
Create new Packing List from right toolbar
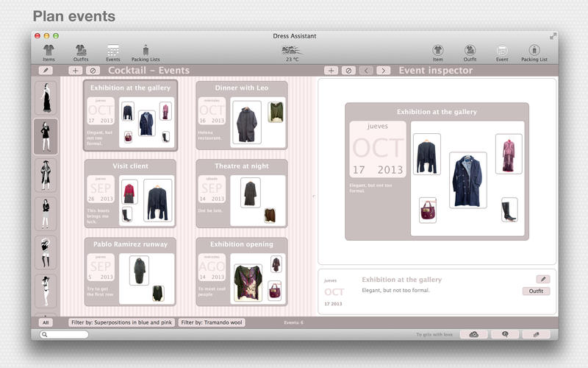point(534,52)
